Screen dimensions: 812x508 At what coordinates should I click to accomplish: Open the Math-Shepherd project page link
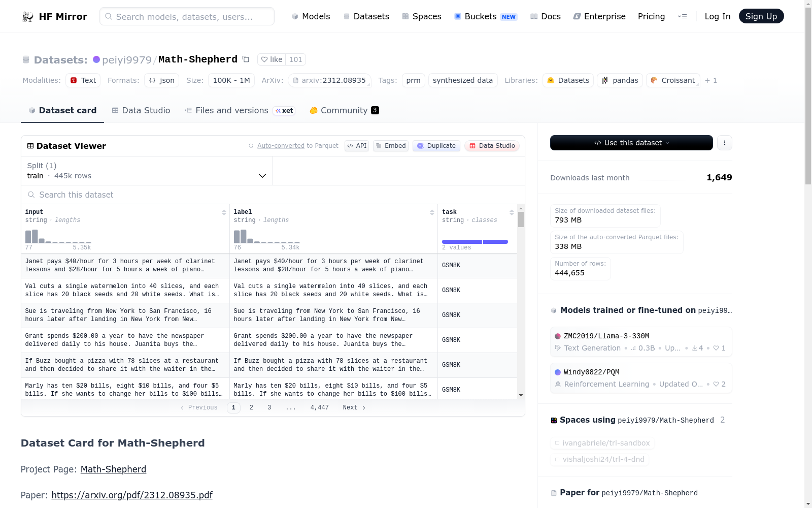tap(113, 469)
